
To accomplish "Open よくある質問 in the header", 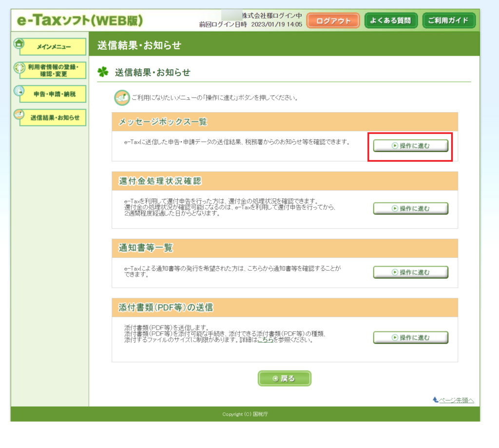I will pos(391,20).
